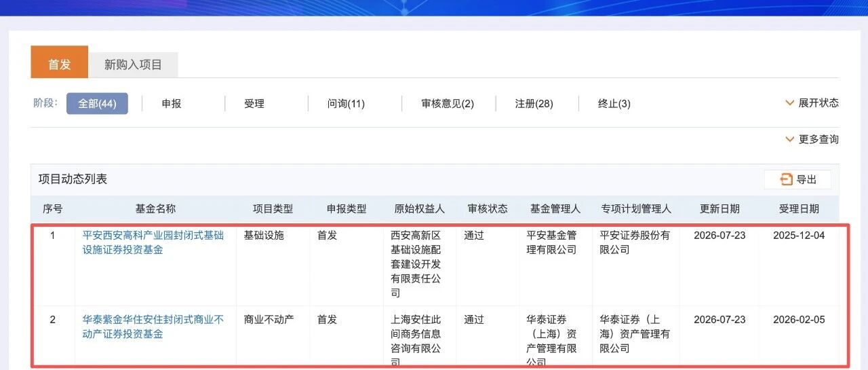Image resolution: width=868 pixels, height=370 pixels.
Task: Filter by 注册(28) stage
Action: (x=534, y=104)
